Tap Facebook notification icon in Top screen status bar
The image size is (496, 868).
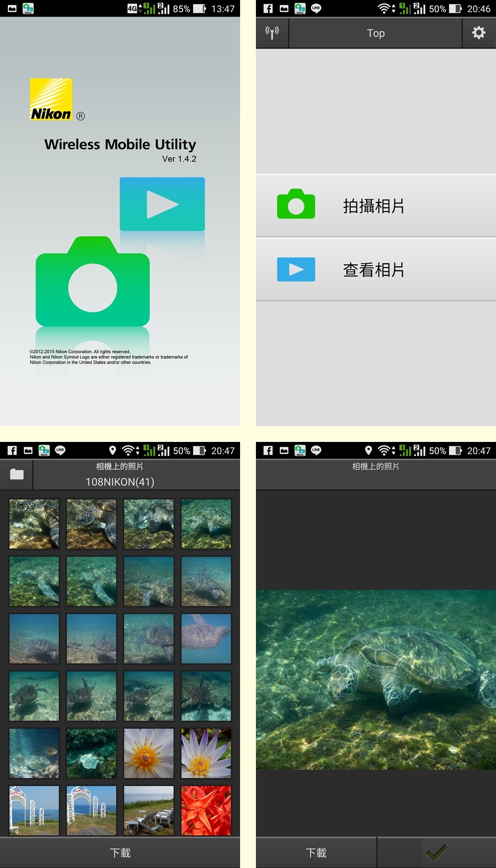click(268, 8)
